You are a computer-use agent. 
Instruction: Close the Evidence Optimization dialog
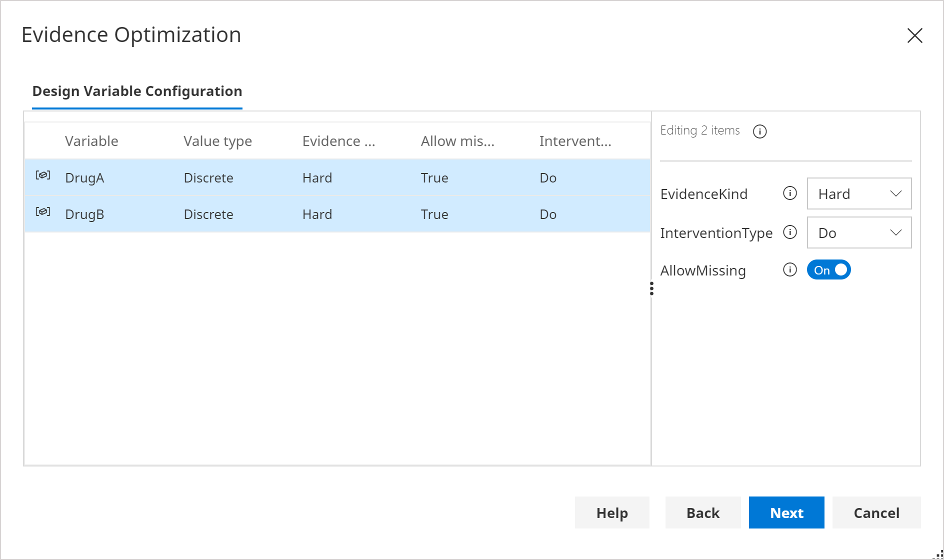[914, 35]
